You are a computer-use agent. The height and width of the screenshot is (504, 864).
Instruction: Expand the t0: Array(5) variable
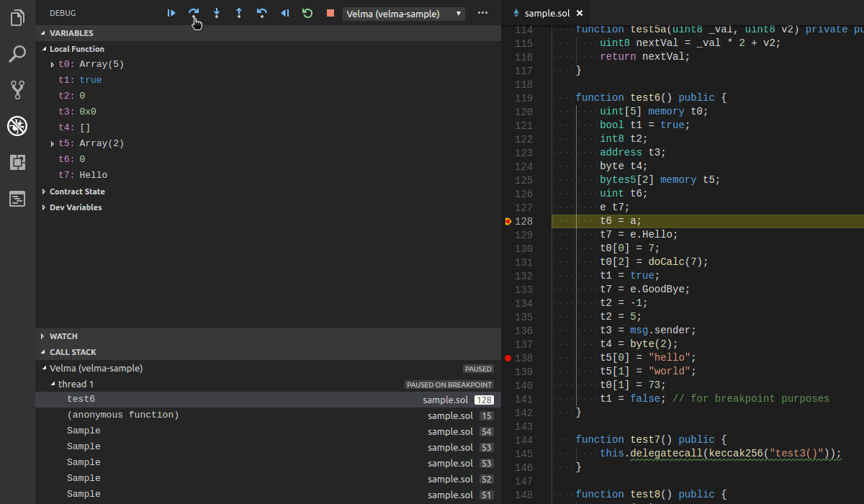click(53, 64)
